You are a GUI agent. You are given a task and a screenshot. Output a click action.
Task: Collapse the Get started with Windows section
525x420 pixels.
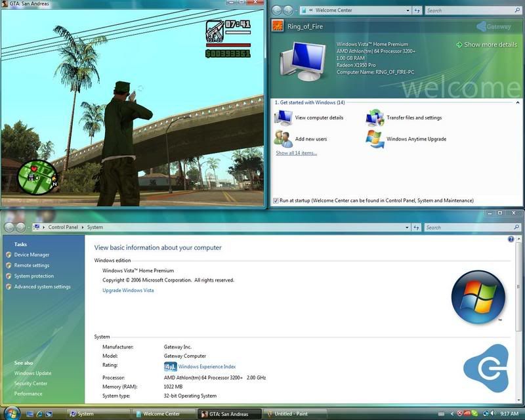[x=518, y=102]
